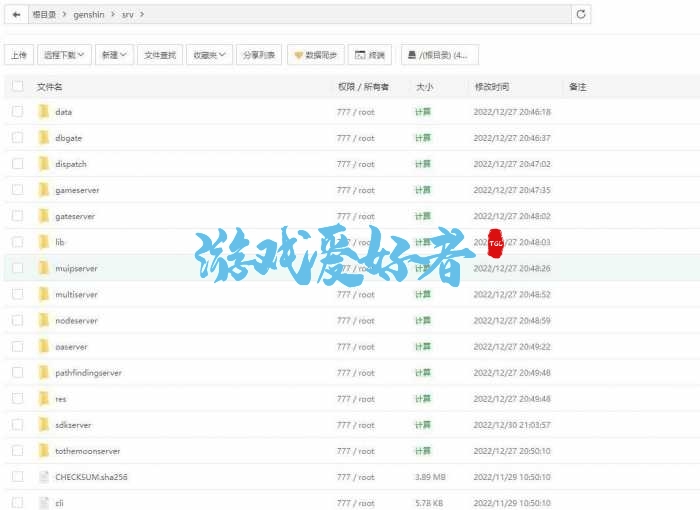700x510 pixels.
Task: Open the muipserver folder icon
Action: [44, 268]
